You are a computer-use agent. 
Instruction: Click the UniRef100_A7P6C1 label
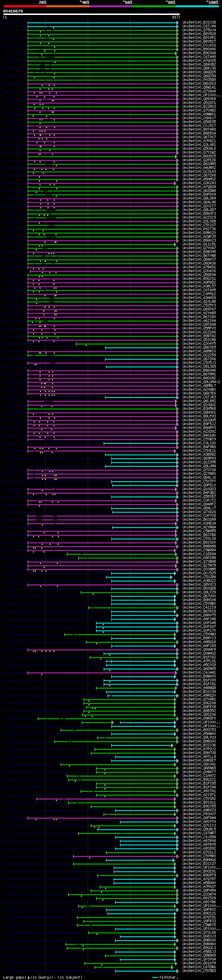click(199, 141)
